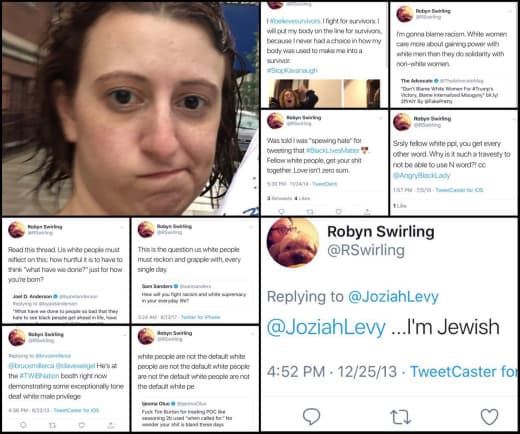Screen dimensions: 520x434
Task: Open the @JoziahLevy mention in the large tweet body
Action: (326, 327)
